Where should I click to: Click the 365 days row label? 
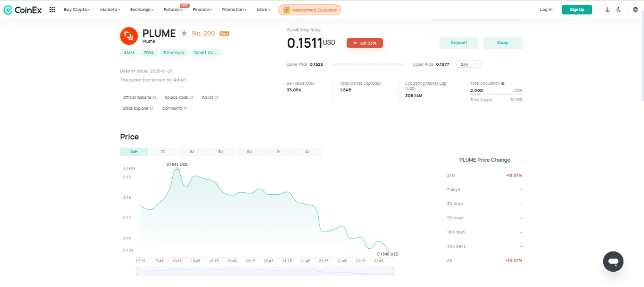point(456,246)
